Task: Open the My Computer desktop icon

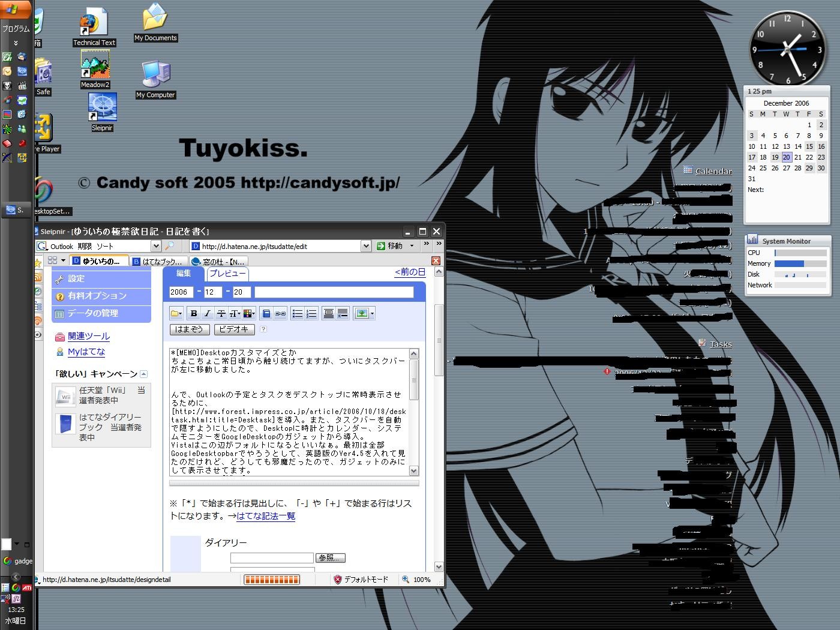Action: pyautogui.click(x=156, y=79)
